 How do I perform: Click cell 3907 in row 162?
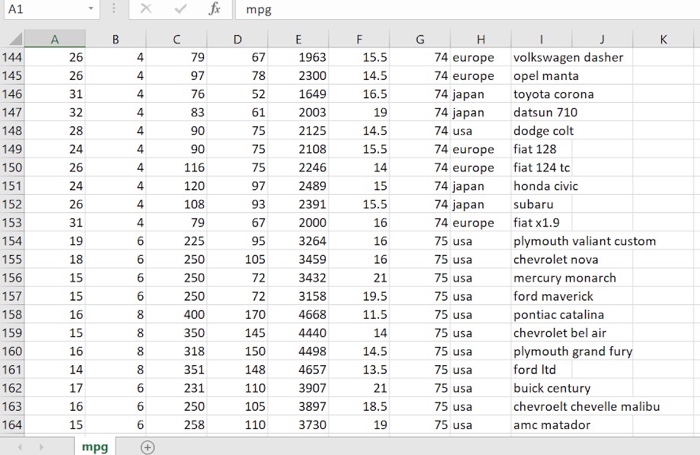298,388
